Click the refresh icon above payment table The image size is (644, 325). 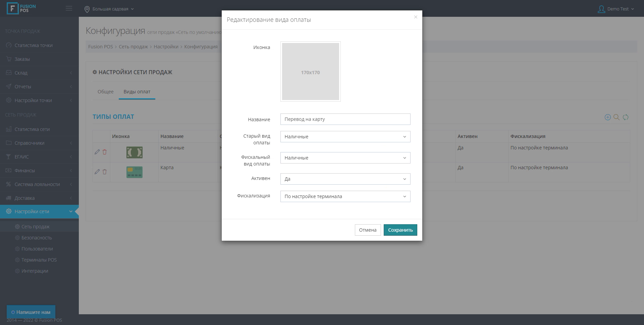click(x=626, y=117)
